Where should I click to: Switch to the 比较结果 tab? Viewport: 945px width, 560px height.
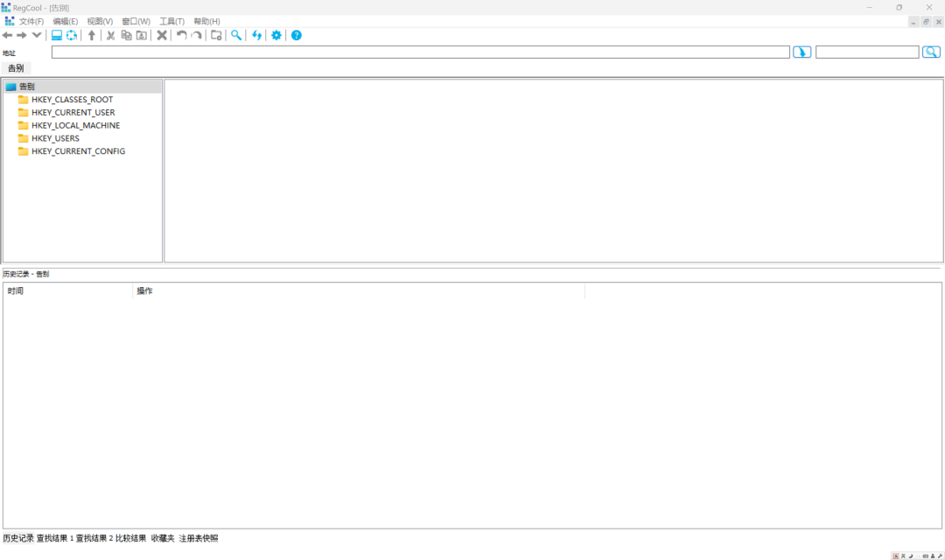coord(130,538)
